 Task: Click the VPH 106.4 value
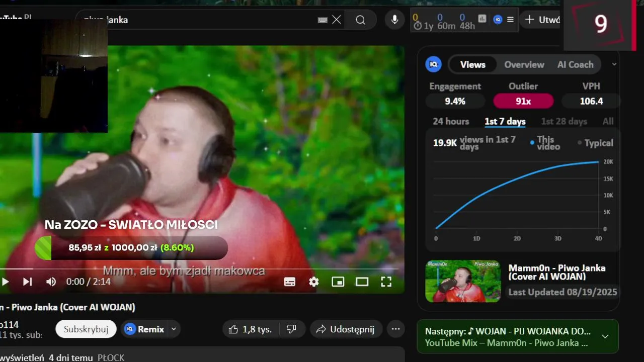point(591,101)
